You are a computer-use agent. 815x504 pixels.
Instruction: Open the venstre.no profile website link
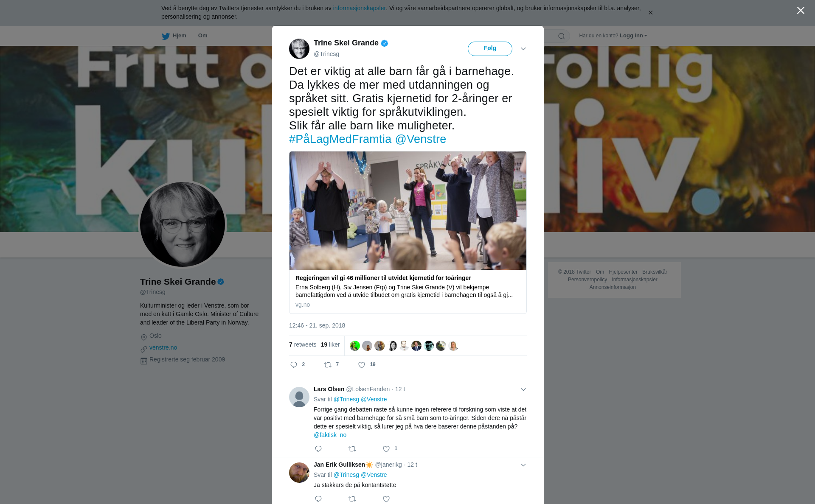click(163, 347)
